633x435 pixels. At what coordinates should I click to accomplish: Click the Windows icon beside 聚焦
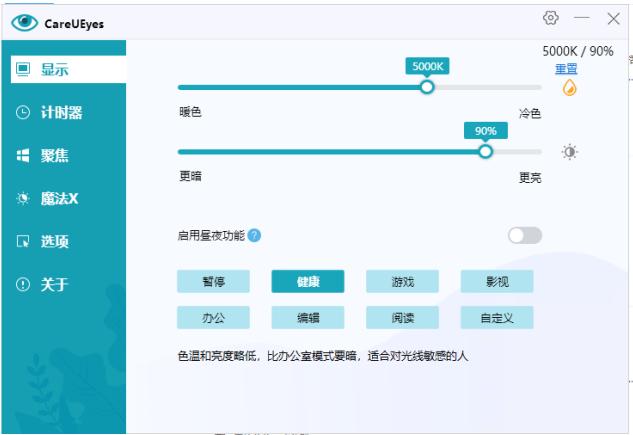pyautogui.click(x=23, y=155)
